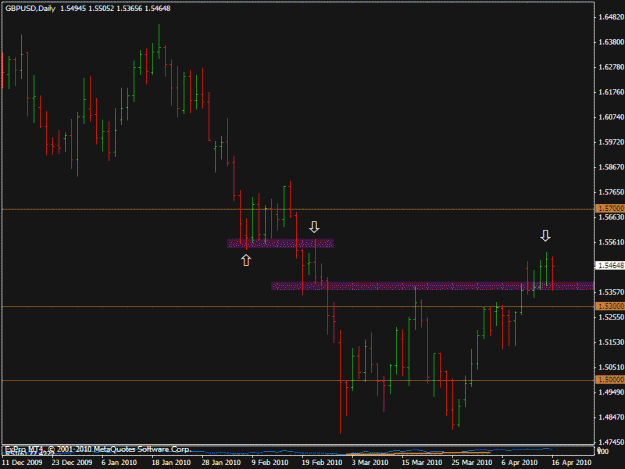Click the close value 1.54648 in header
Screen dimensions: 625x469
point(157,8)
